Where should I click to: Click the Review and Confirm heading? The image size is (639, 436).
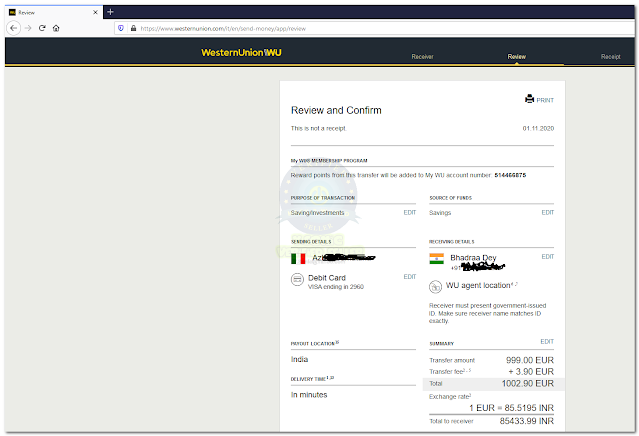click(x=336, y=110)
